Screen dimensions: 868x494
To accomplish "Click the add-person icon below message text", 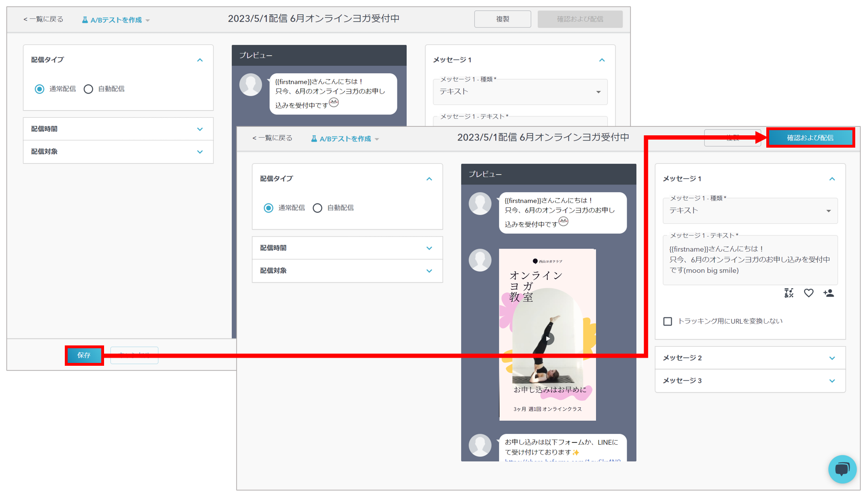I will (x=828, y=293).
